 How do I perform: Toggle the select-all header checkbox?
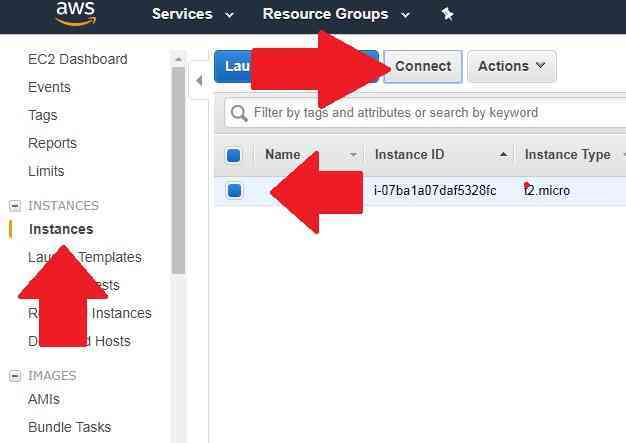(234, 155)
